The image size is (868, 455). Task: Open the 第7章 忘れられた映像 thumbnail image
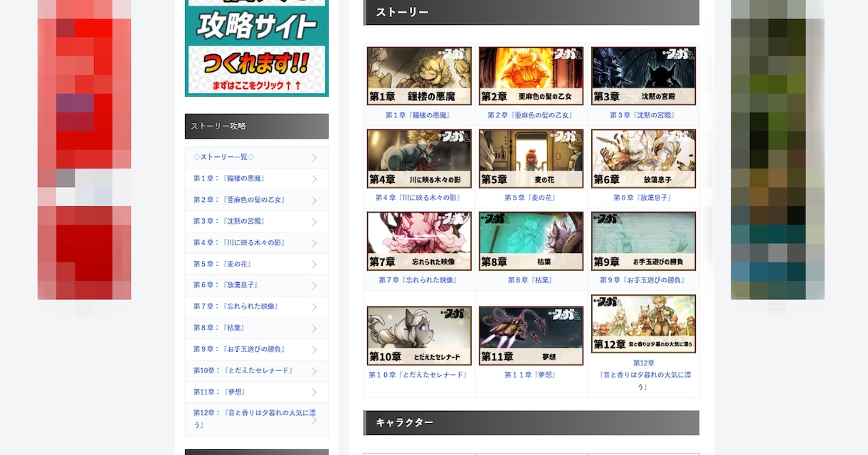click(419, 241)
